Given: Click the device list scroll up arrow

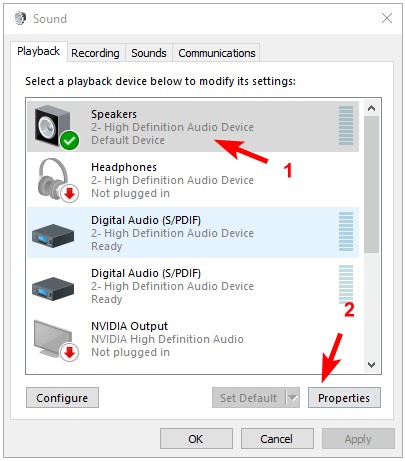Looking at the screenshot, I should (371, 108).
